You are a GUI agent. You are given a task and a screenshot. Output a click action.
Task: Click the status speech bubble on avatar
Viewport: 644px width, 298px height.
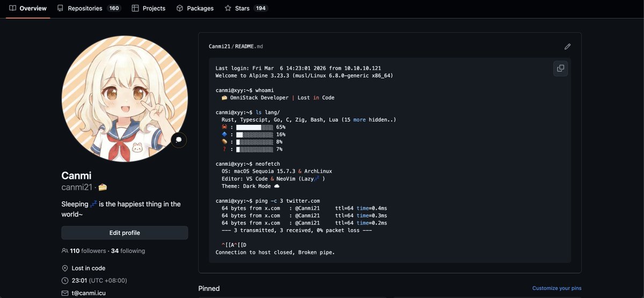(179, 139)
